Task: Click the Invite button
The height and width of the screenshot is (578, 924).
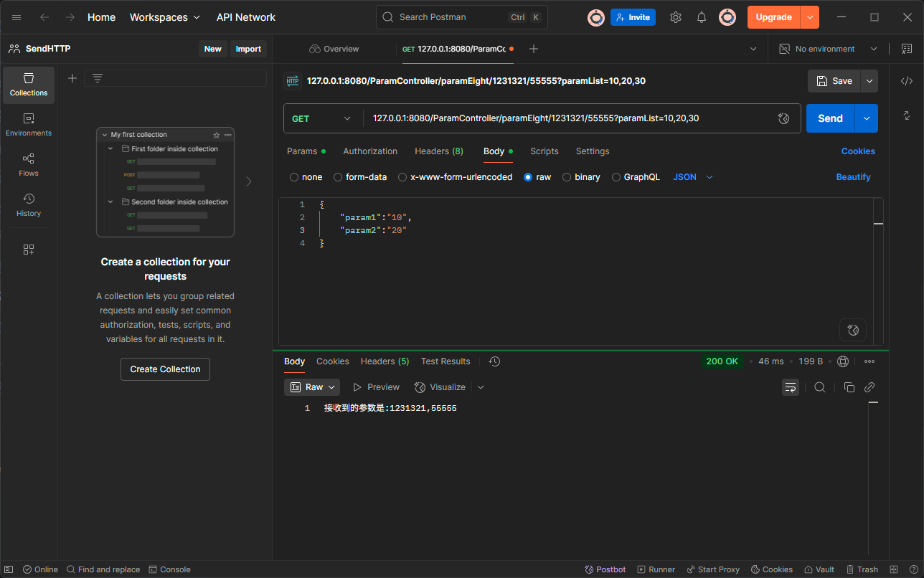Action: coord(633,17)
